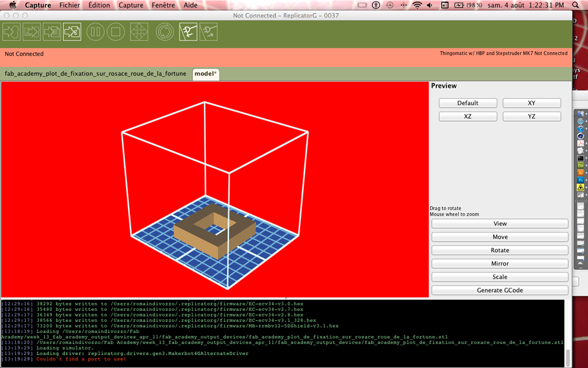The height and width of the screenshot is (368, 588).
Task: Click the Pause build round icon
Action: (96, 32)
